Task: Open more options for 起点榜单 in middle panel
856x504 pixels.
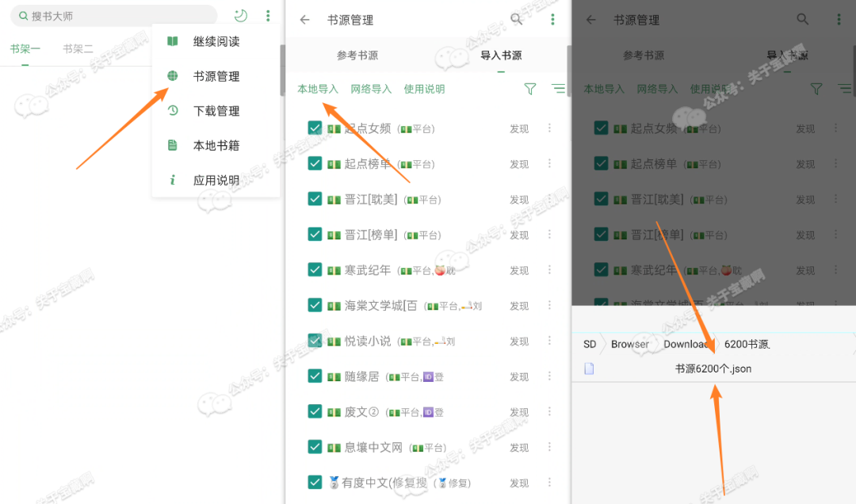Action: coord(550,164)
